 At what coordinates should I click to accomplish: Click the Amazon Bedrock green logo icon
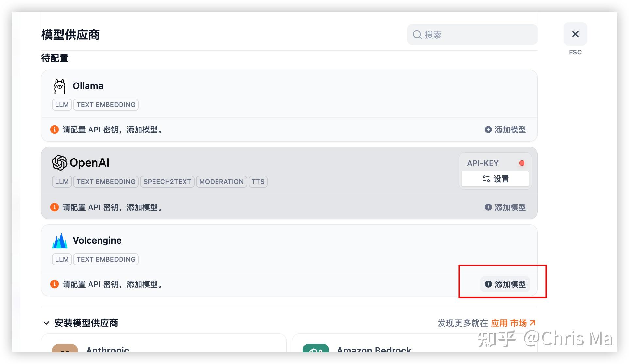315,348
